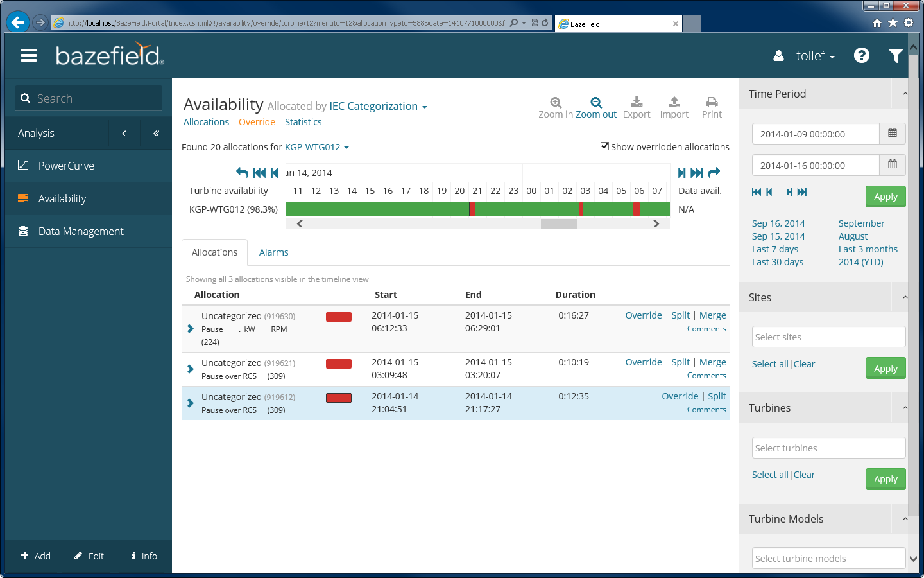Viewport: 924px width, 578px height.
Task: Collapse the Sites panel
Action: pyautogui.click(x=905, y=297)
